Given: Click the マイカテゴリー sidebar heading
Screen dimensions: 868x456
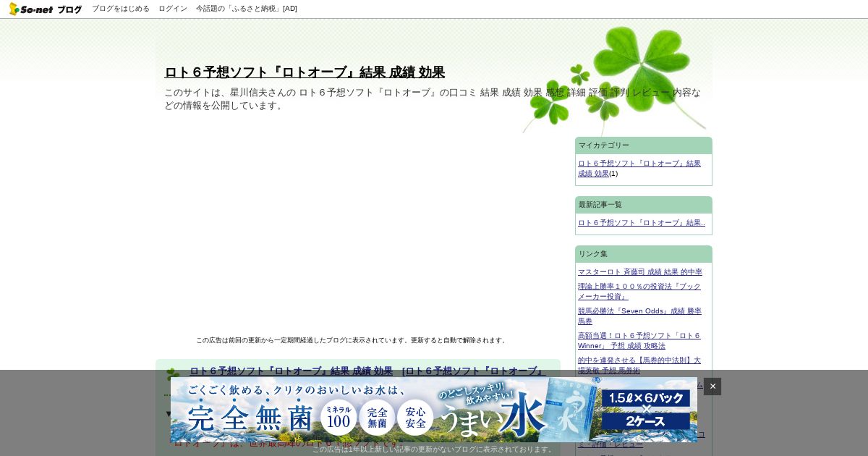Looking at the screenshot, I should coord(644,145).
